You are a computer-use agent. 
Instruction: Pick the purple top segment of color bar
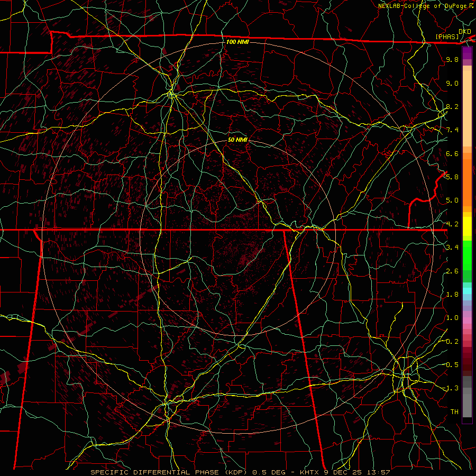[x=467, y=53]
